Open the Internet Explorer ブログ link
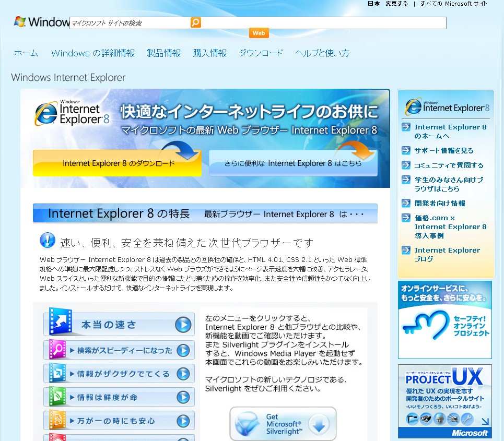Viewport: 504px width, 441px height. point(447,254)
